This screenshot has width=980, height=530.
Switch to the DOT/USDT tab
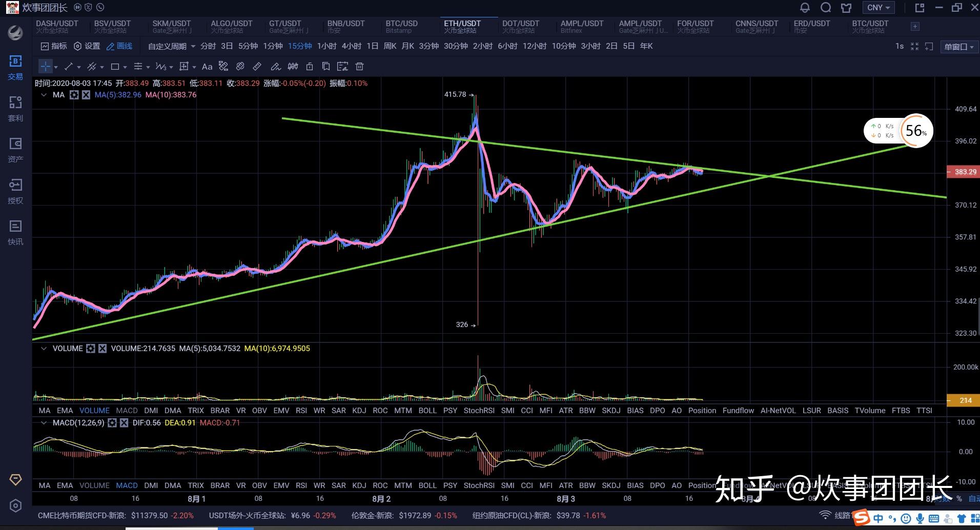pyautogui.click(x=521, y=27)
